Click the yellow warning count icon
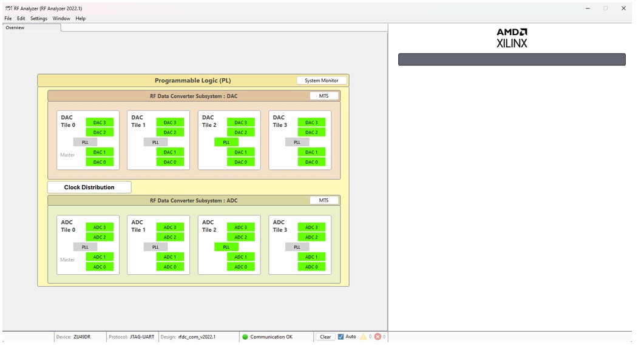The width and height of the screenshot is (644, 347). [363, 337]
